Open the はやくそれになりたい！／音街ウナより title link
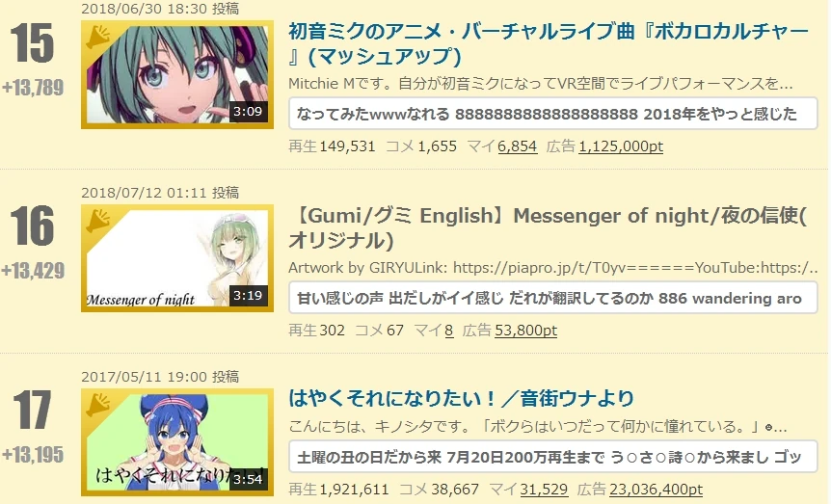The height and width of the screenshot is (504, 831). click(x=461, y=399)
